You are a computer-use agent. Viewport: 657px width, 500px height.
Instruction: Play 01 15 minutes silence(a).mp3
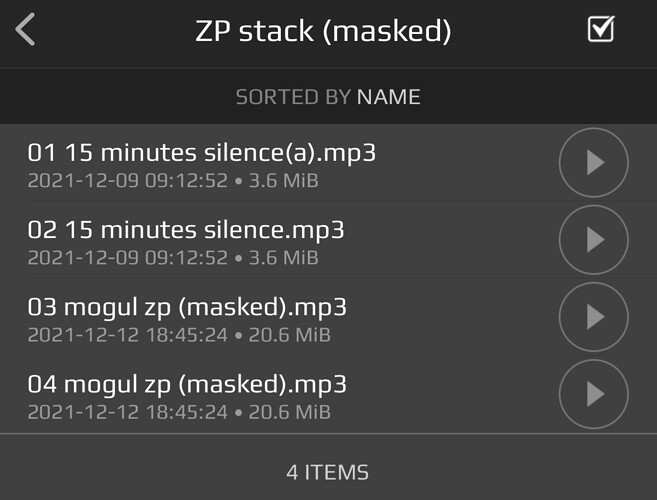coord(595,162)
